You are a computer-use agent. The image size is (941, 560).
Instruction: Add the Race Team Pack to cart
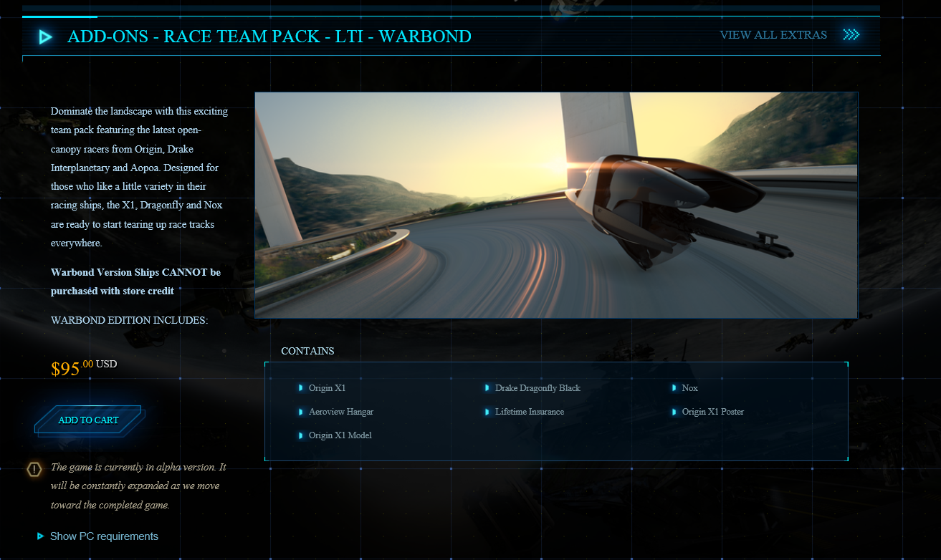(x=88, y=420)
